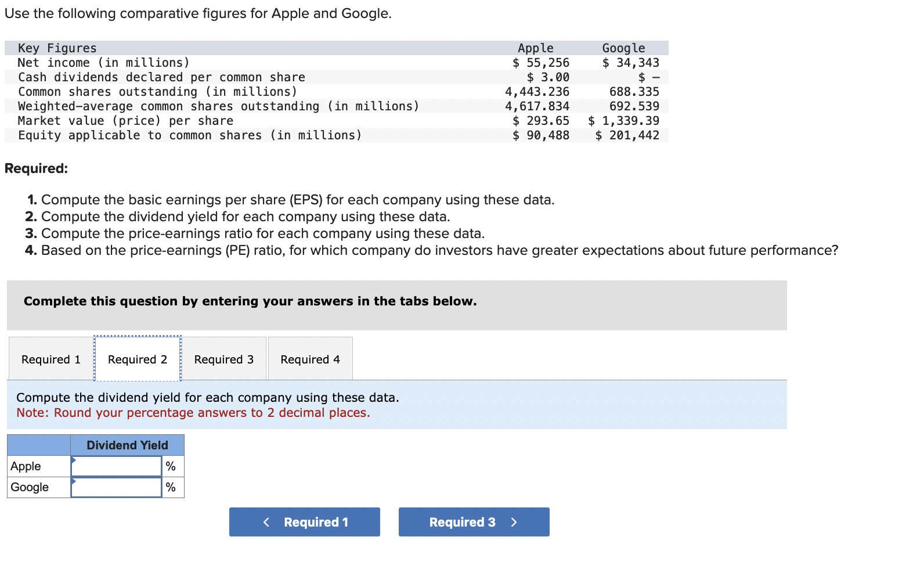Advance using Required 3 button
The width and height of the screenshot is (924, 562).
[474, 522]
